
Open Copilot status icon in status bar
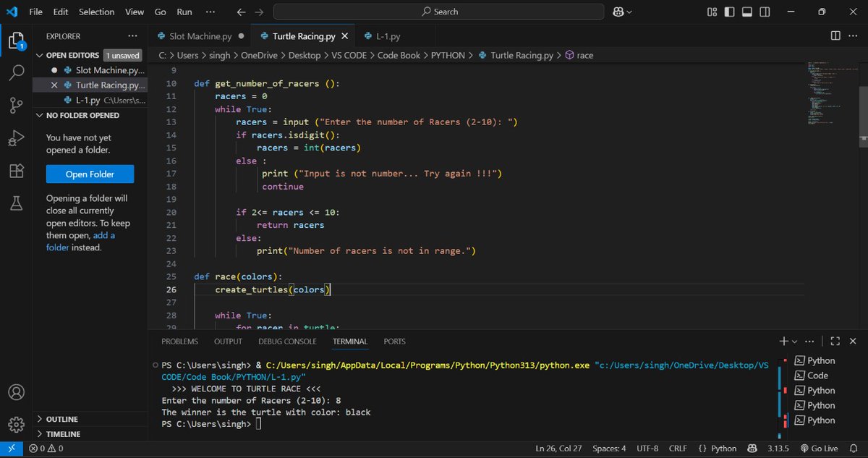[752, 449]
